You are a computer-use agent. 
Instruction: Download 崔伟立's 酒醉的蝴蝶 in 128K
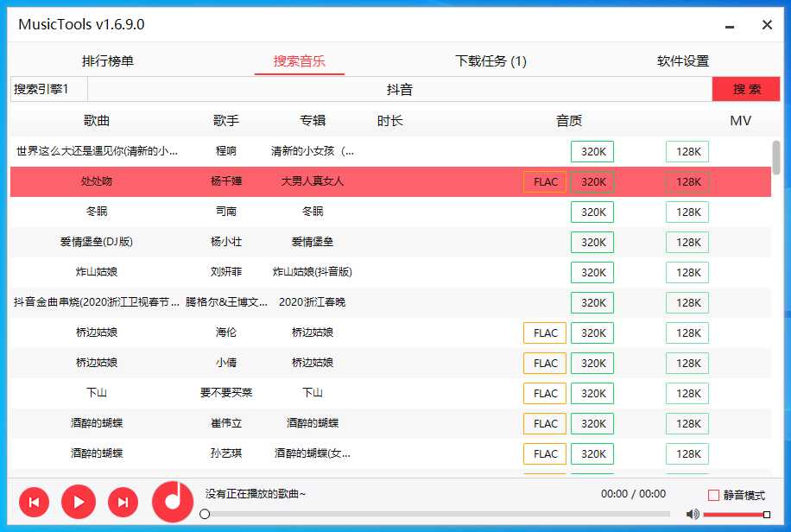(687, 424)
